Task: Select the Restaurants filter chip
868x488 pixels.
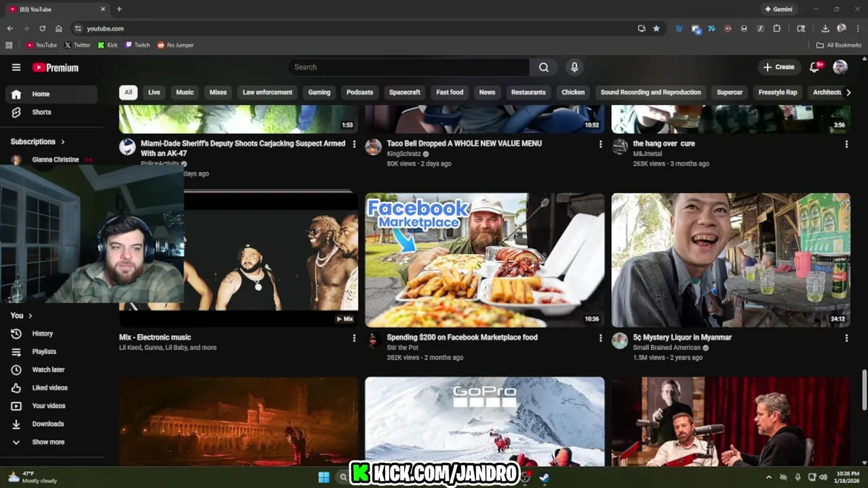Action: click(528, 92)
